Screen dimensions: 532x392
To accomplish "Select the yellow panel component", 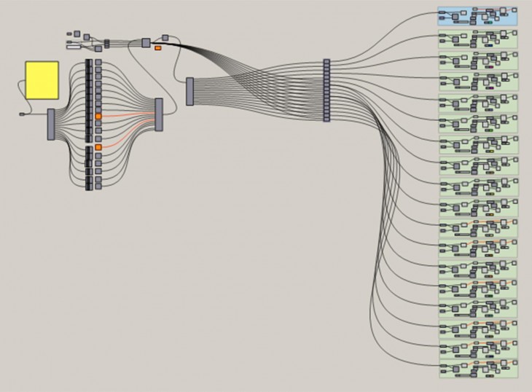I will pos(42,80).
